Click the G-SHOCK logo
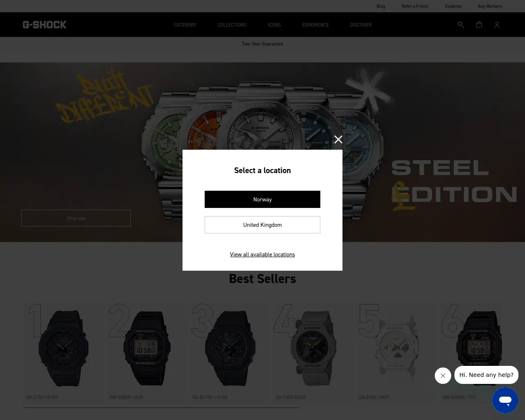525x420 pixels. [x=45, y=25]
